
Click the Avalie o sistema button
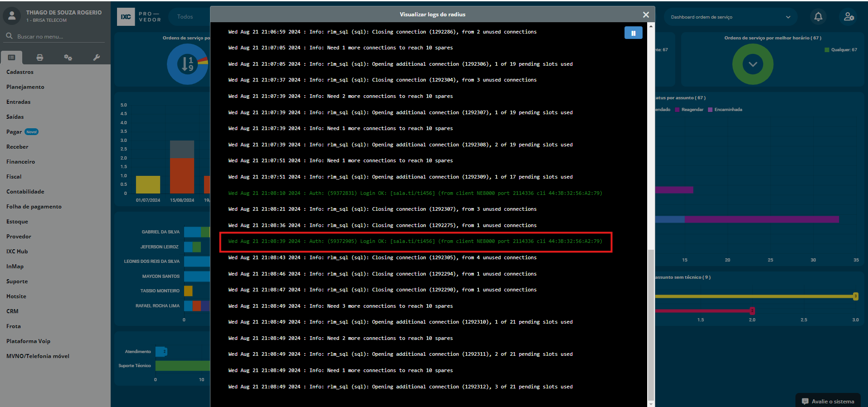pyautogui.click(x=828, y=401)
